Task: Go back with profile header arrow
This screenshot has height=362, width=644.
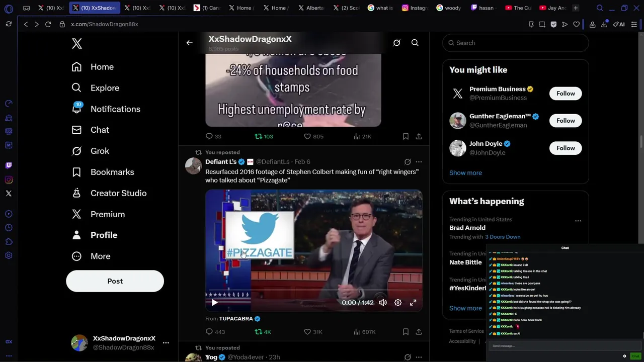Action: click(x=189, y=43)
